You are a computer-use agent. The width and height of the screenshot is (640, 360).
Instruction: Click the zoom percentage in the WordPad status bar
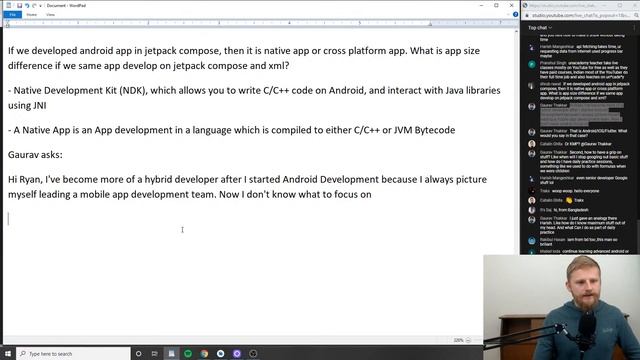pyautogui.click(x=458, y=340)
